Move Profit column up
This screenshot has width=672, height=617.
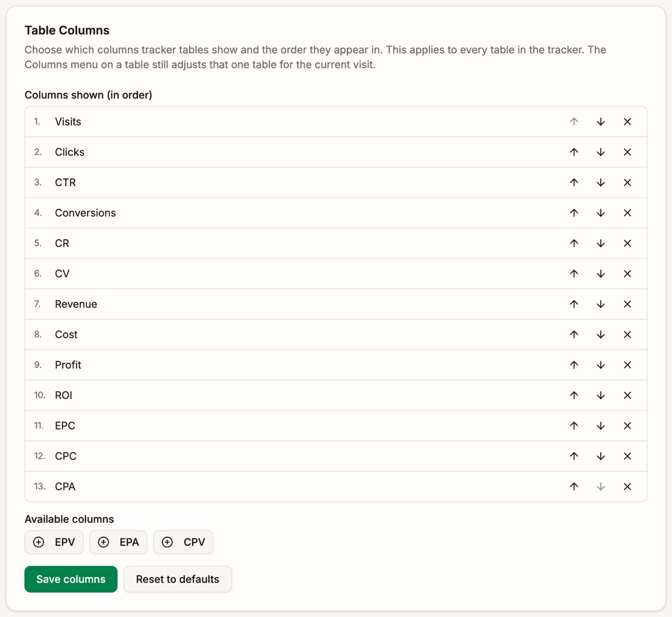click(x=574, y=365)
